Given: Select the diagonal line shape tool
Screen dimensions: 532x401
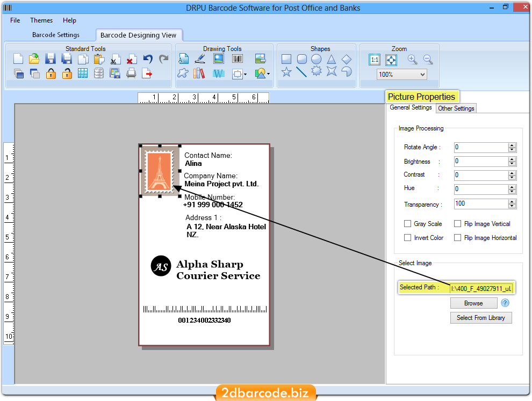Looking at the screenshot, I should click(x=301, y=72).
